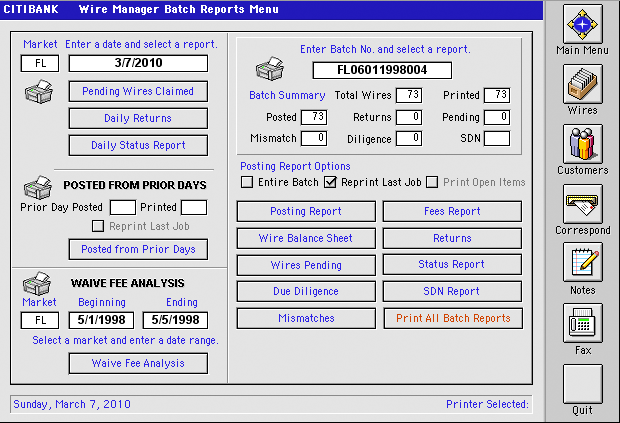
Task: Open the batch Status Report
Action: click(452, 264)
